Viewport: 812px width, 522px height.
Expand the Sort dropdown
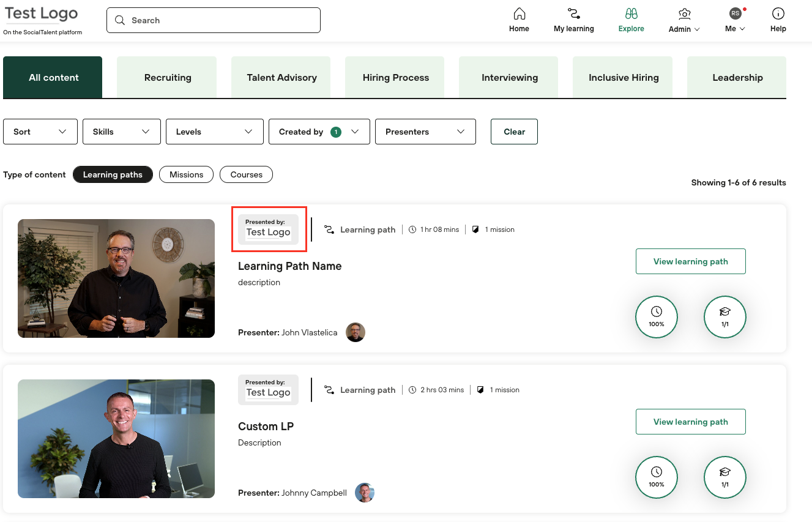40,132
